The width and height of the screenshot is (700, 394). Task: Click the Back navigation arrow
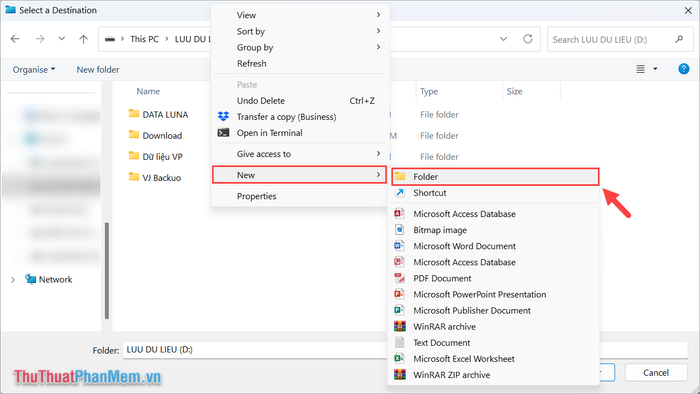click(15, 39)
